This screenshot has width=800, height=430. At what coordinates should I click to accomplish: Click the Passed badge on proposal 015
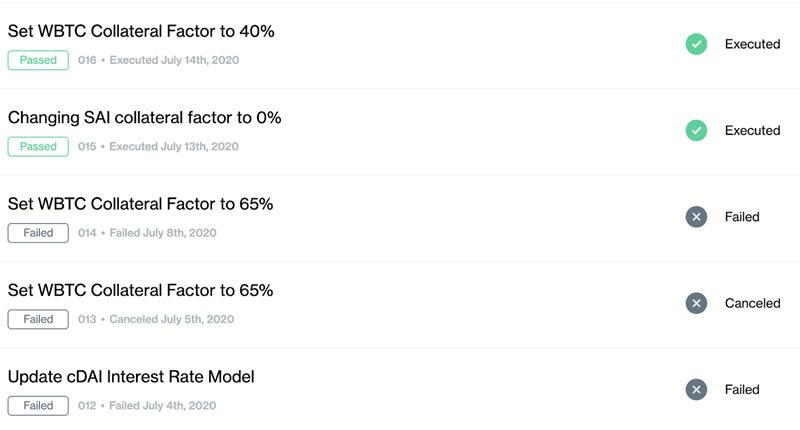[x=38, y=147]
